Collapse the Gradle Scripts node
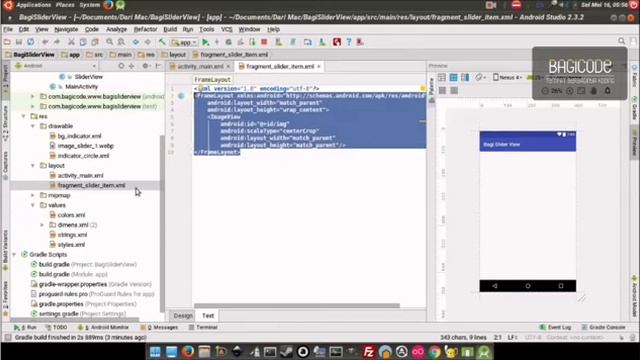Screen dimensions: 640x360 14,255
